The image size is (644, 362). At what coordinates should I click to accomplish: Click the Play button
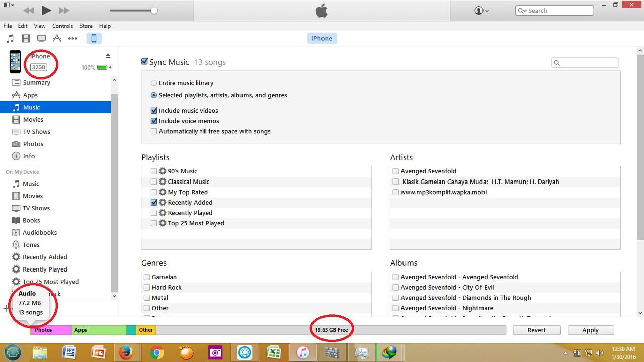(46, 10)
